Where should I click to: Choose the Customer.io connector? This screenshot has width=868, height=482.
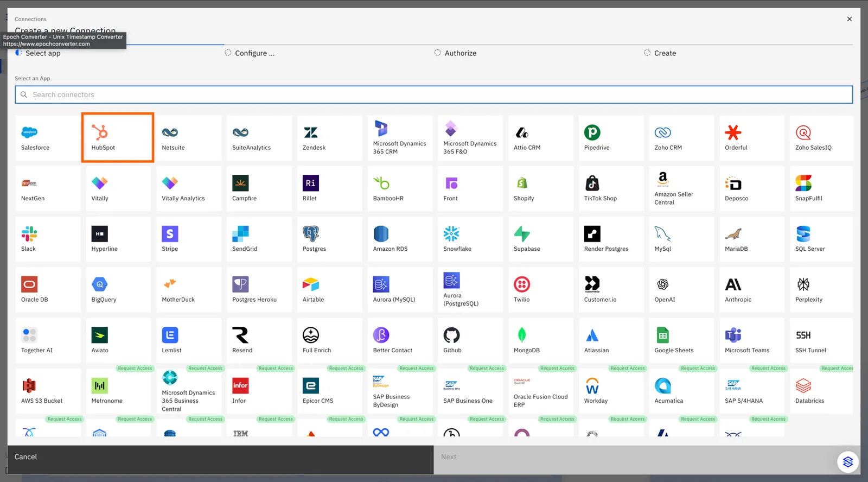(x=611, y=290)
